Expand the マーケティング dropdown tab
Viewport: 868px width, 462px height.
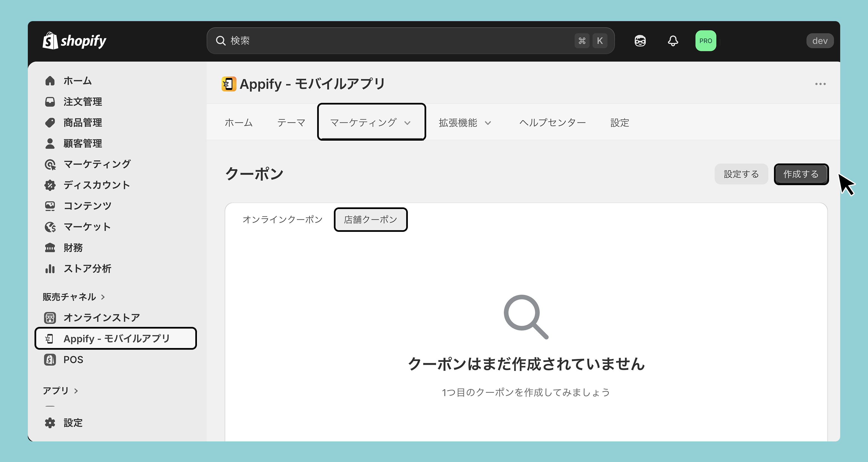[371, 122]
